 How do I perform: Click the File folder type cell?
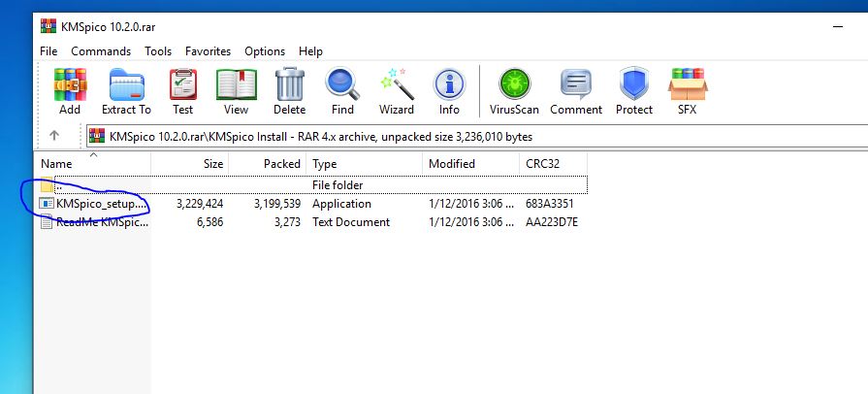tap(338, 184)
